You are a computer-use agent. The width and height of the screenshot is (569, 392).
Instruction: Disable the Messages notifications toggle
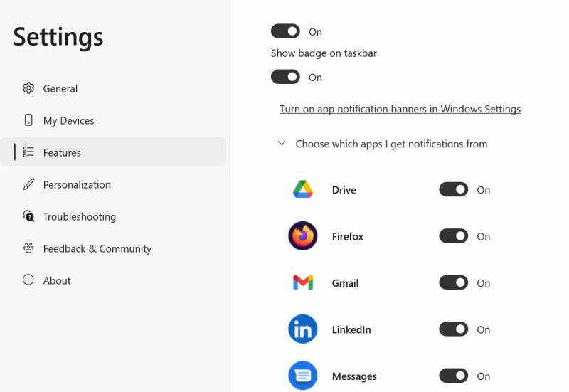click(453, 376)
